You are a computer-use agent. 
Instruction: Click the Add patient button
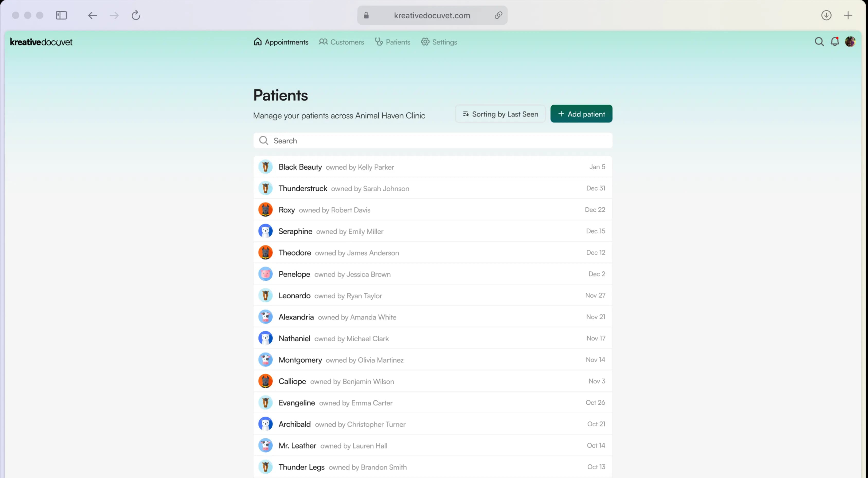[x=581, y=114]
